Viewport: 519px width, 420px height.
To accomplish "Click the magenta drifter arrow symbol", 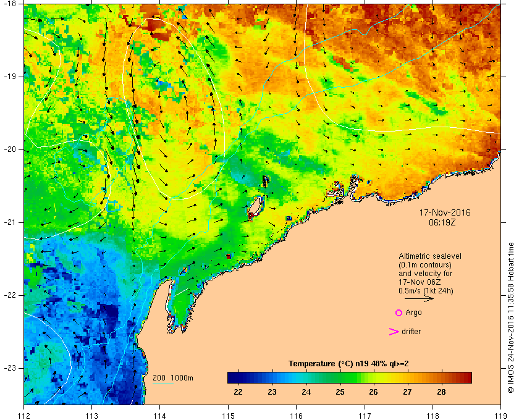I will click(x=394, y=332).
